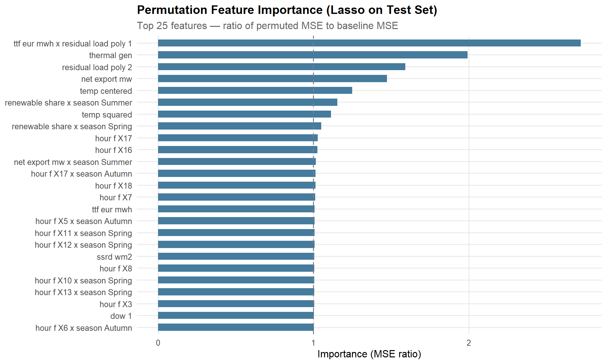The width and height of the screenshot is (607, 364).
Task: Select the 'dow 1' feature label
Action: pos(121,316)
